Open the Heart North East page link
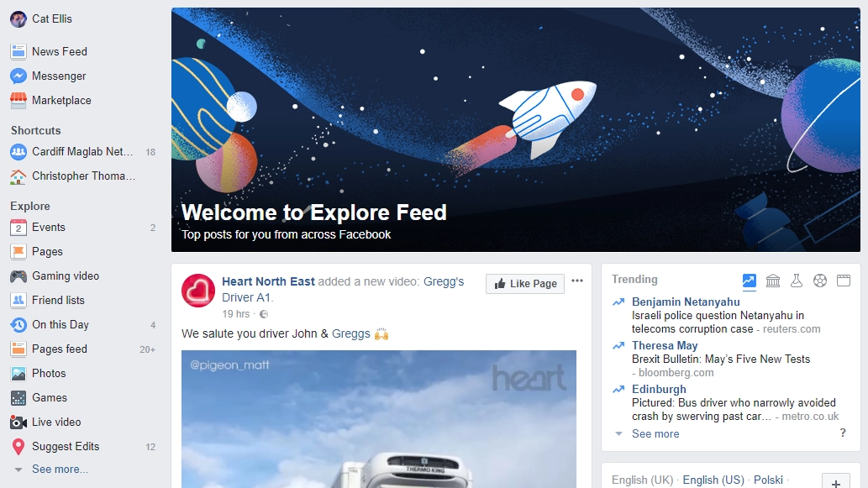Screen dimensions: 868x488 coord(269,281)
